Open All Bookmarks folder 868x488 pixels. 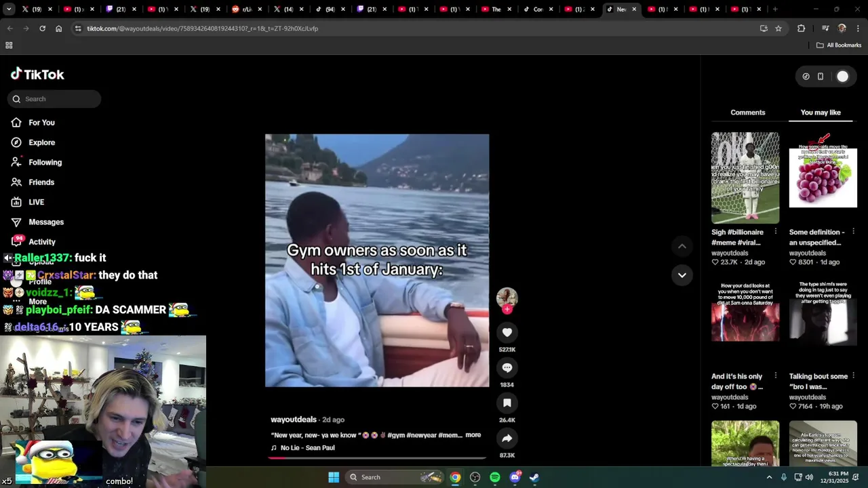click(839, 45)
